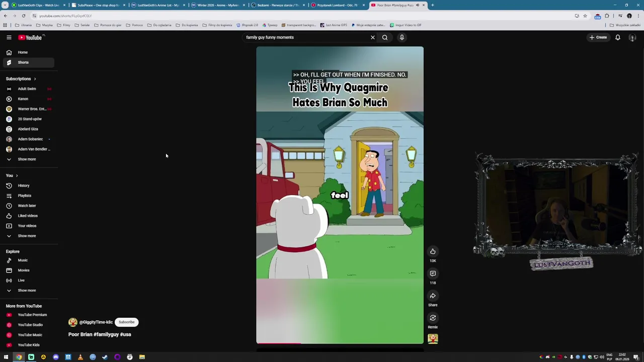Viewport: 644px width, 362px height.
Task: Open @GiggityTime-k8c channel name link
Action: click(96, 322)
